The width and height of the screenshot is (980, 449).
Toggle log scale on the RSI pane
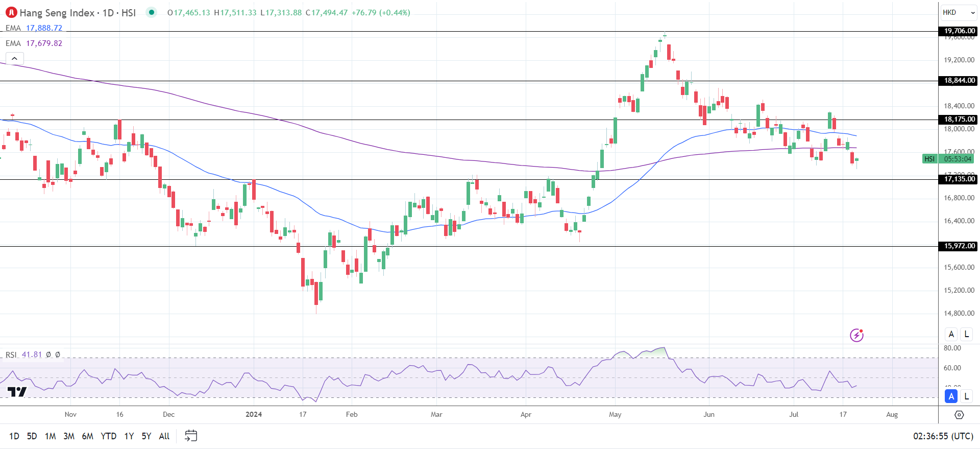(x=966, y=396)
